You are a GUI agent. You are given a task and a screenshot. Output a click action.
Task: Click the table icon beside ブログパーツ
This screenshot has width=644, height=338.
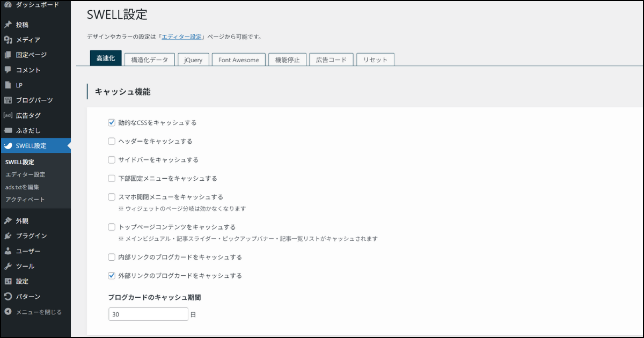point(8,100)
